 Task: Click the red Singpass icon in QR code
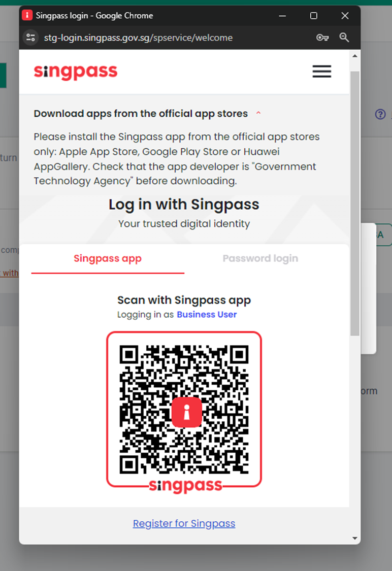186,412
